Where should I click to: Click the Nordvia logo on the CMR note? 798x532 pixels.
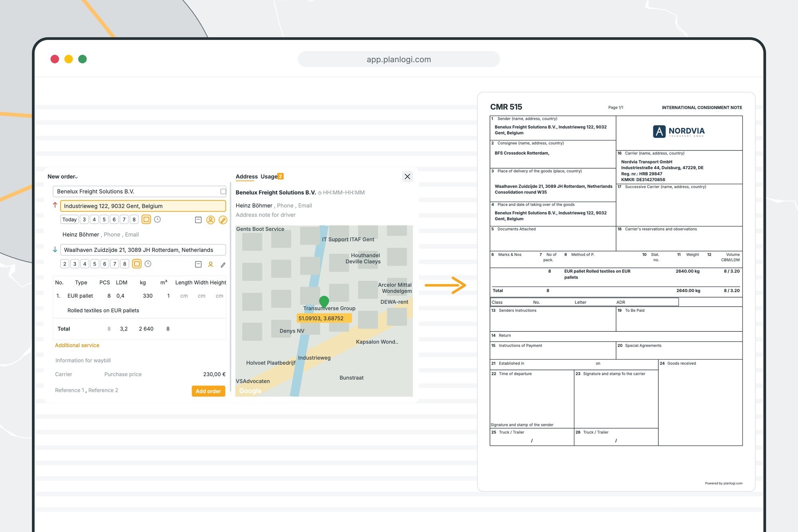(x=679, y=131)
